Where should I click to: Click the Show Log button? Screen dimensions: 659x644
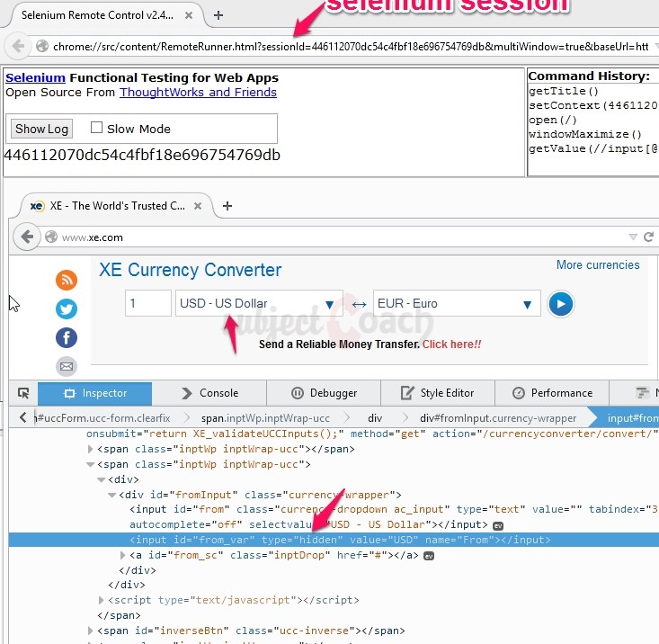[x=41, y=129]
